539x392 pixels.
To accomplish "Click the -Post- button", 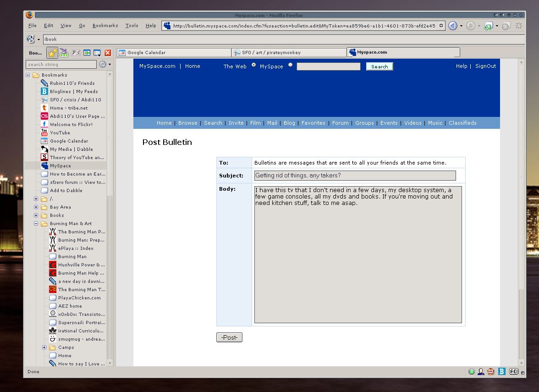I will (229, 337).
